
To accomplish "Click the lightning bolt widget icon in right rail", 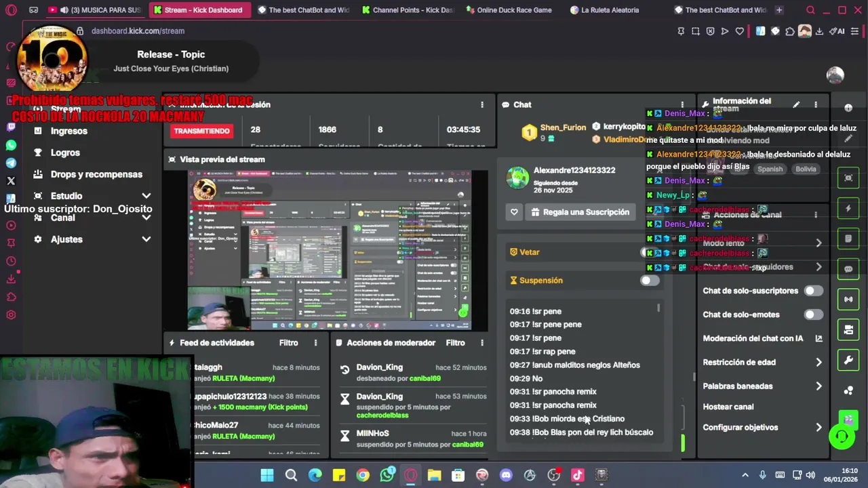I will (x=848, y=208).
